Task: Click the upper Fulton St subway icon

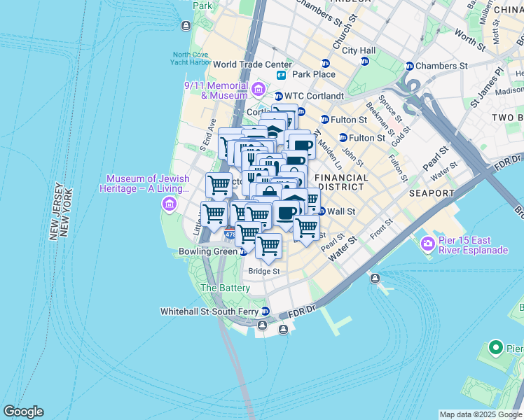Action: (324, 119)
